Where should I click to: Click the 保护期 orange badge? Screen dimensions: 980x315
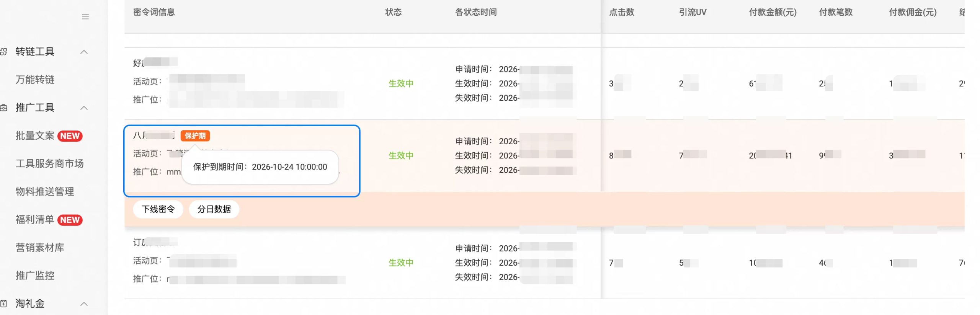tap(195, 136)
